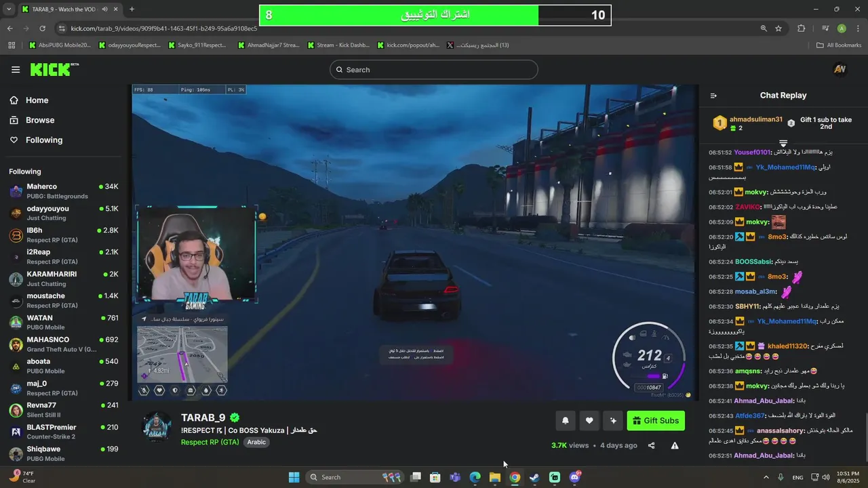Open KARAMHARIRI channel in Following list
The image size is (868, 488).
(x=64, y=279)
